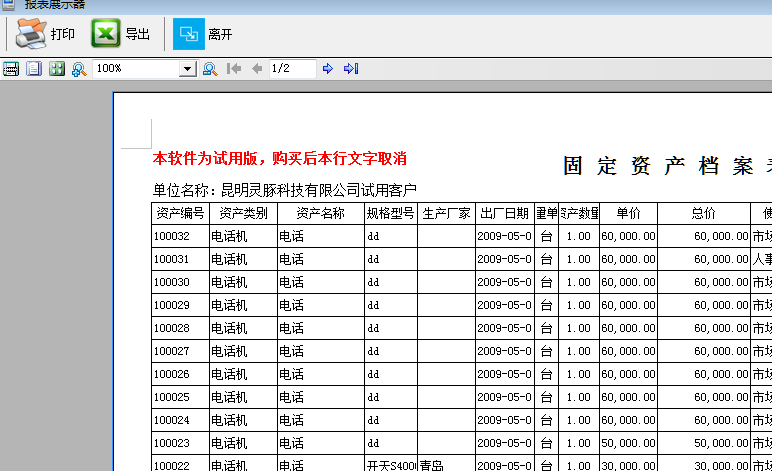Go to the previous page arrow
This screenshot has width=772, height=471.
pyautogui.click(x=257, y=68)
